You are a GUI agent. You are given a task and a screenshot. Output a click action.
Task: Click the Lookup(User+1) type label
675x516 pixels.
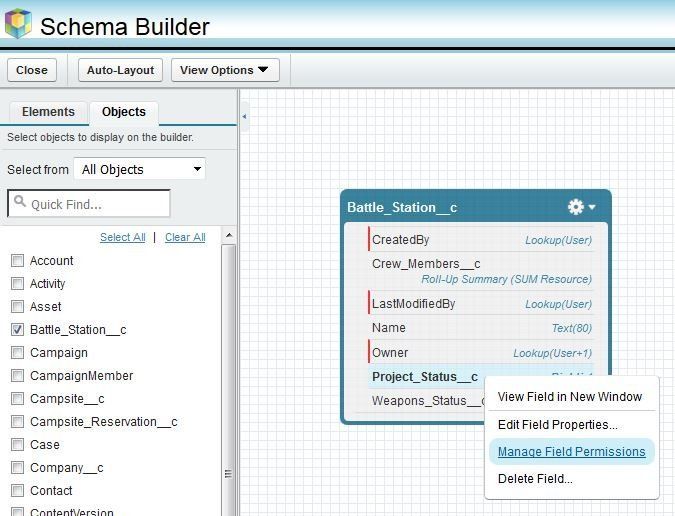click(x=553, y=353)
